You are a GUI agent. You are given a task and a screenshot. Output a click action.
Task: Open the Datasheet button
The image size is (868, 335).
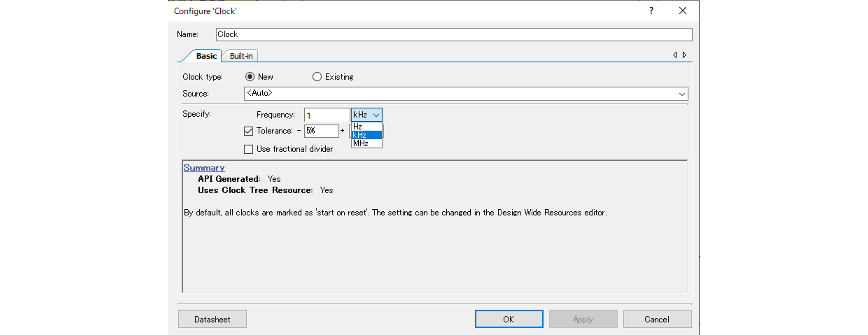(x=212, y=319)
